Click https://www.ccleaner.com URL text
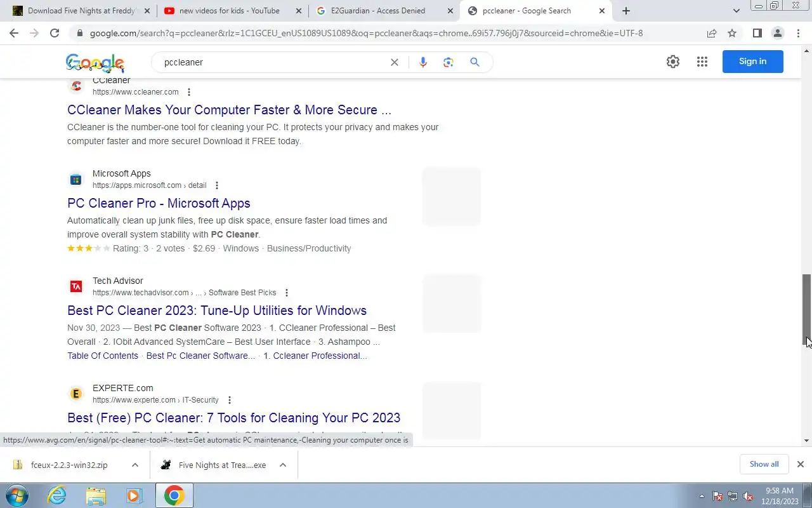Image resolution: width=812 pixels, height=508 pixels. [136, 92]
